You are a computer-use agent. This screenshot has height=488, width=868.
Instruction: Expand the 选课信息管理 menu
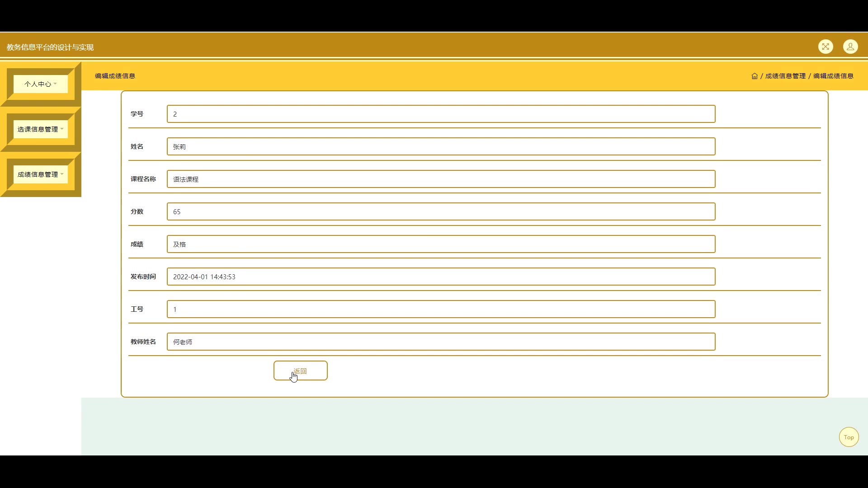click(41, 129)
